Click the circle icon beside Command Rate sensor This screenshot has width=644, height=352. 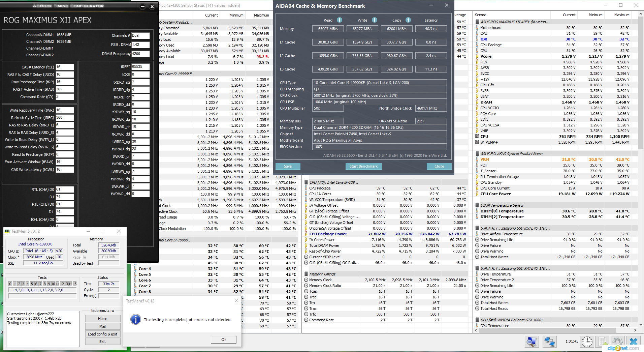tap(306, 320)
